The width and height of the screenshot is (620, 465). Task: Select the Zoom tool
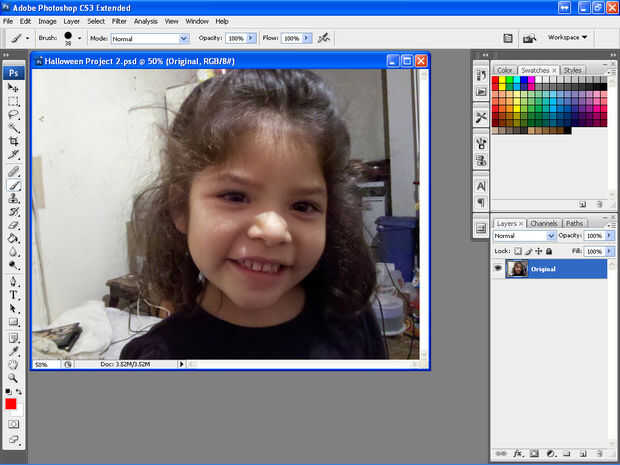click(13, 378)
